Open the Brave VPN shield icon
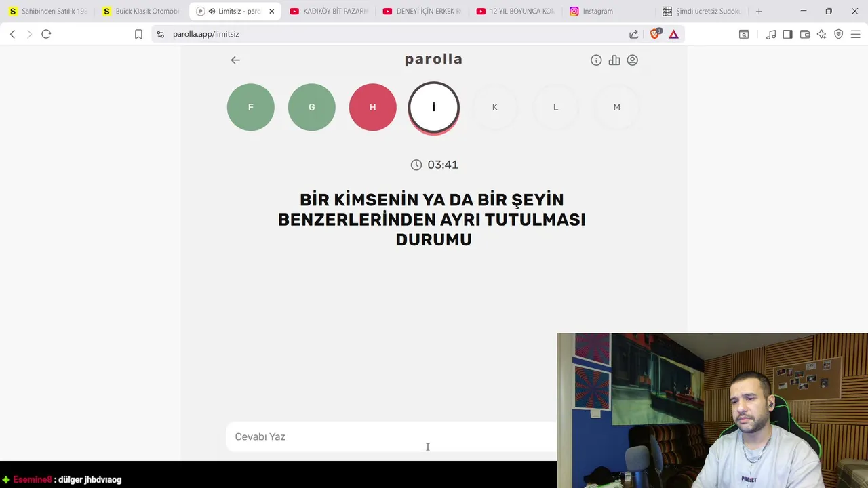The image size is (868, 488). point(839,34)
